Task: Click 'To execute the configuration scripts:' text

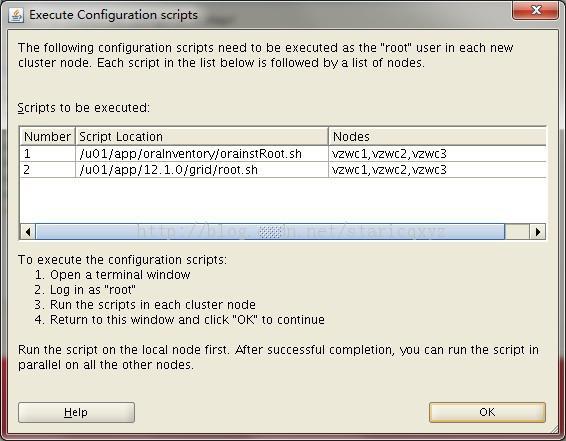Action: click(x=122, y=259)
